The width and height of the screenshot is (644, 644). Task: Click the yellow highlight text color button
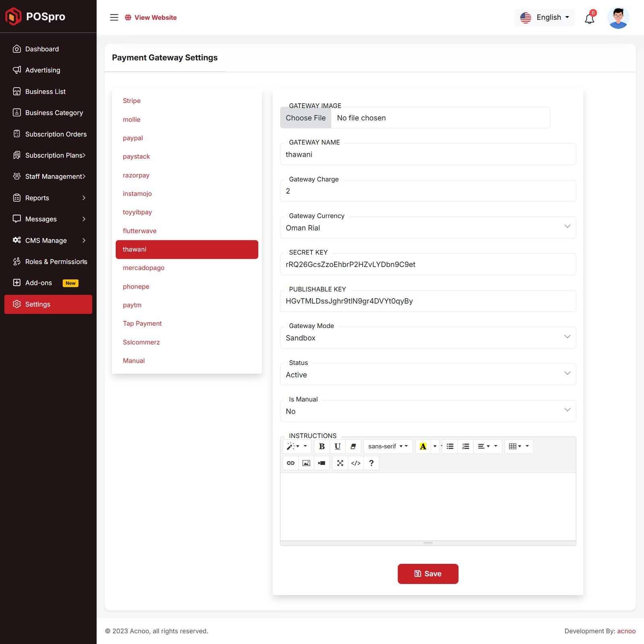coord(423,446)
